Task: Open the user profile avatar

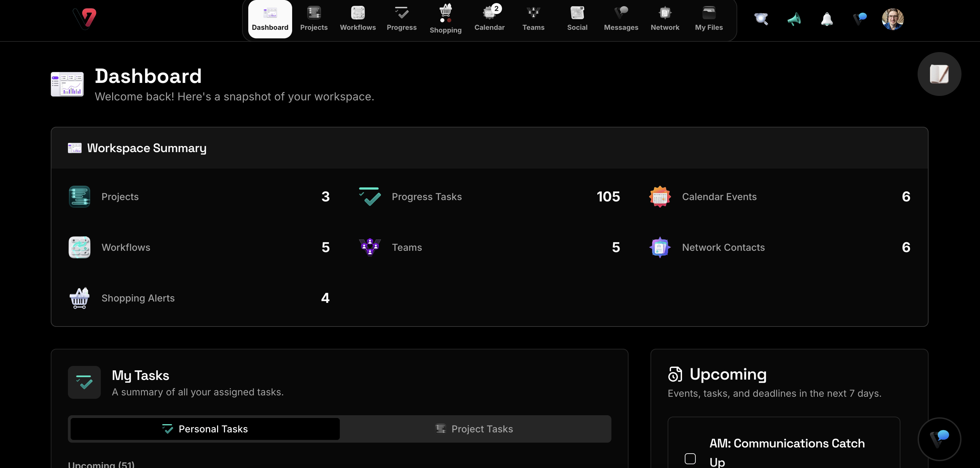Action: (892, 19)
